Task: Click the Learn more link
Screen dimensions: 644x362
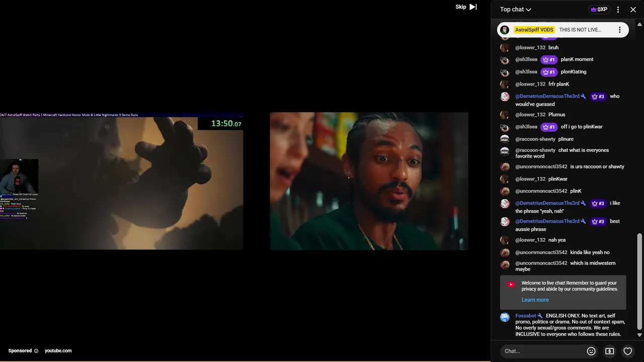Action: pos(535,300)
